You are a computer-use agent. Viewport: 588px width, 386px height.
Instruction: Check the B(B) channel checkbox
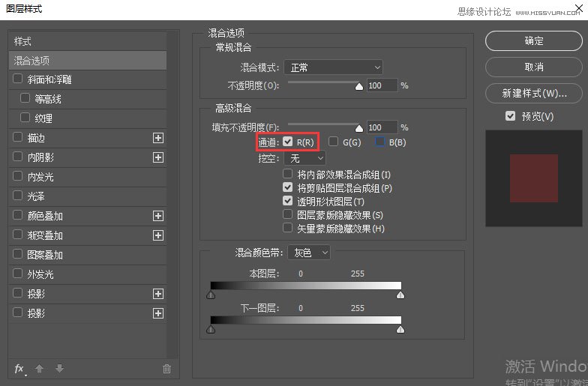[379, 141]
